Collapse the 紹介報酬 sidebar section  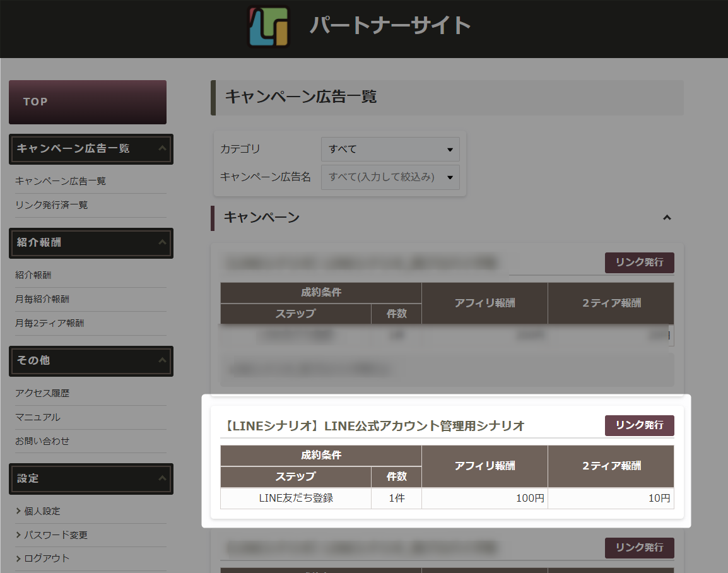pos(162,242)
